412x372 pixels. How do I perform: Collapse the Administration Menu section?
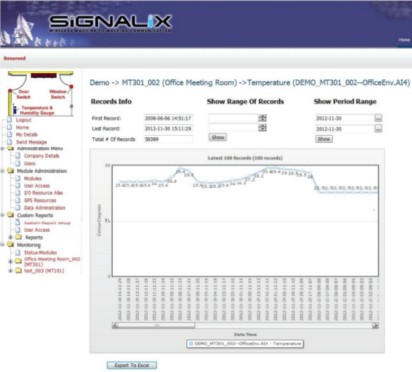[x=3, y=149]
